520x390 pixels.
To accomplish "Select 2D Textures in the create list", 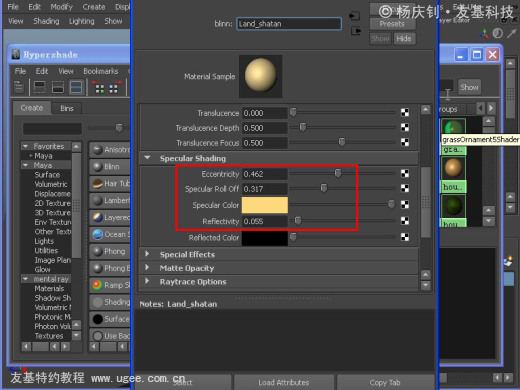I will [x=53, y=203].
